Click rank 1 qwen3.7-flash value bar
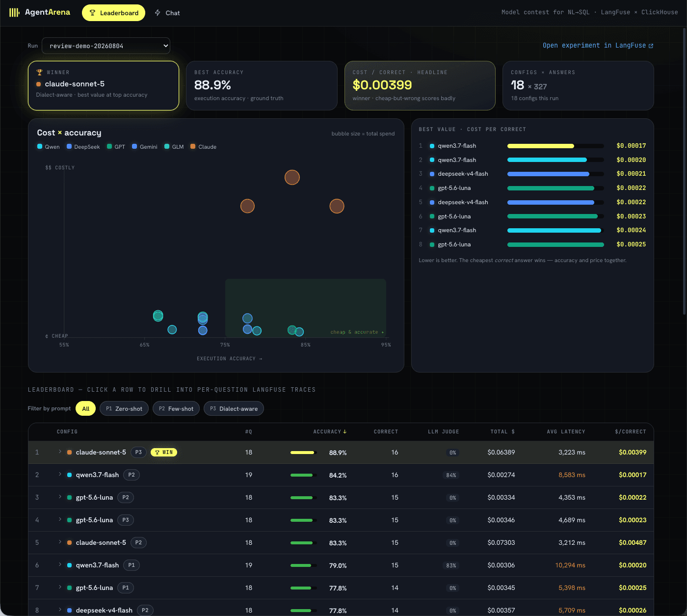 point(555,146)
